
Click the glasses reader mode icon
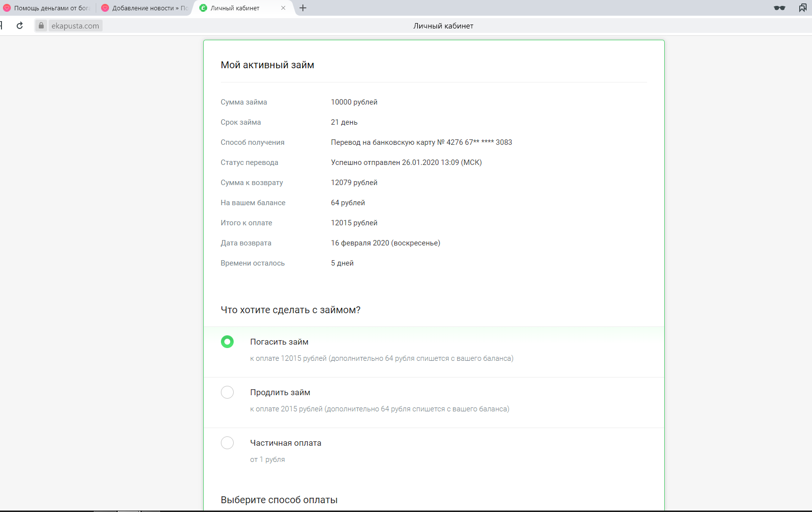[x=780, y=8]
